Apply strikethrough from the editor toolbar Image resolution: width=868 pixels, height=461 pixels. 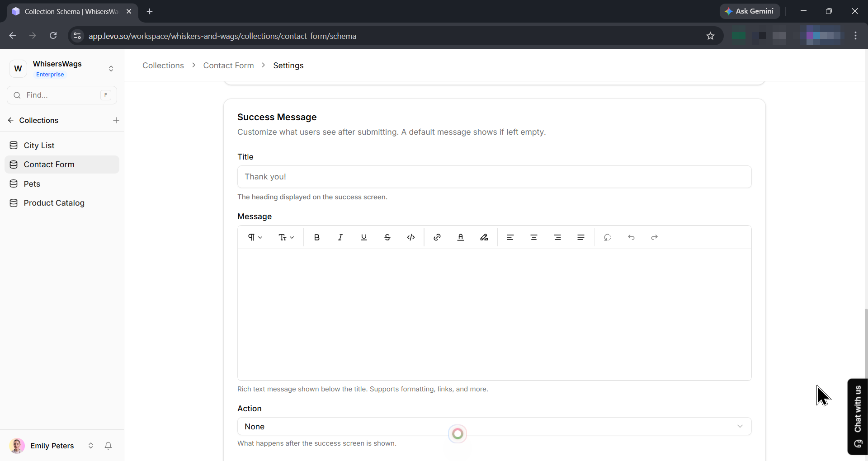click(387, 237)
